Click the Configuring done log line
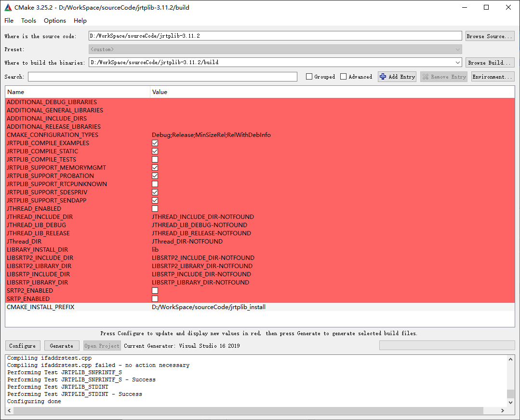520x420 pixels. click(34, 401)
